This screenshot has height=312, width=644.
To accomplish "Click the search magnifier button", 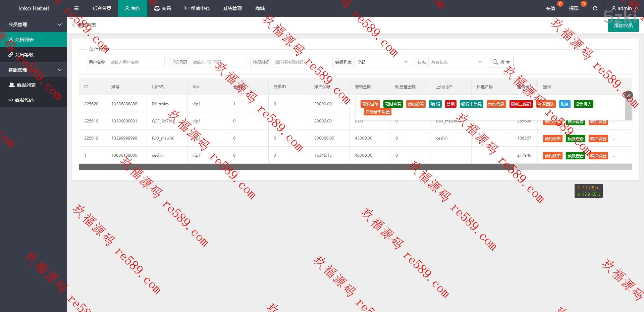I will click(x=501, y=62).
